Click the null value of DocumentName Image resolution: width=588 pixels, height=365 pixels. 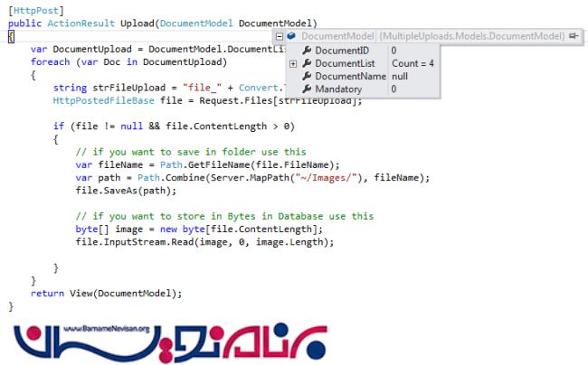click(x=400, y=77)
